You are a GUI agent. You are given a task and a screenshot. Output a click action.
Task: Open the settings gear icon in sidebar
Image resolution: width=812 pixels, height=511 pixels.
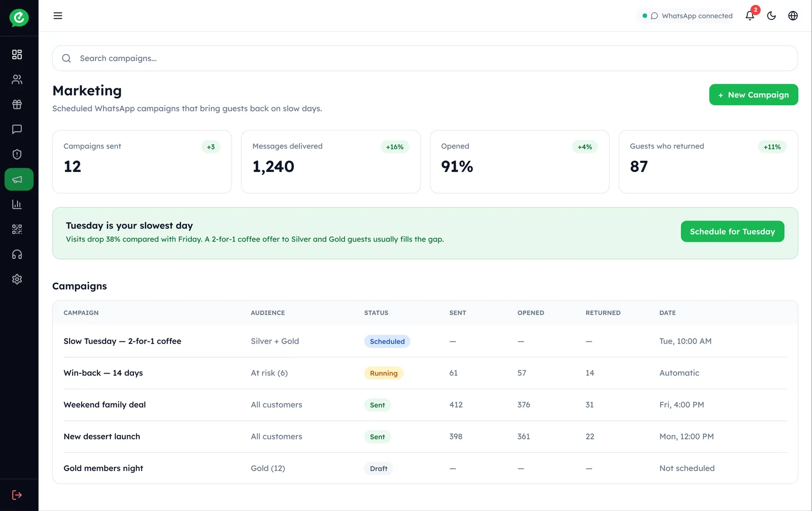pyautogui.click(x=17, y=279)
